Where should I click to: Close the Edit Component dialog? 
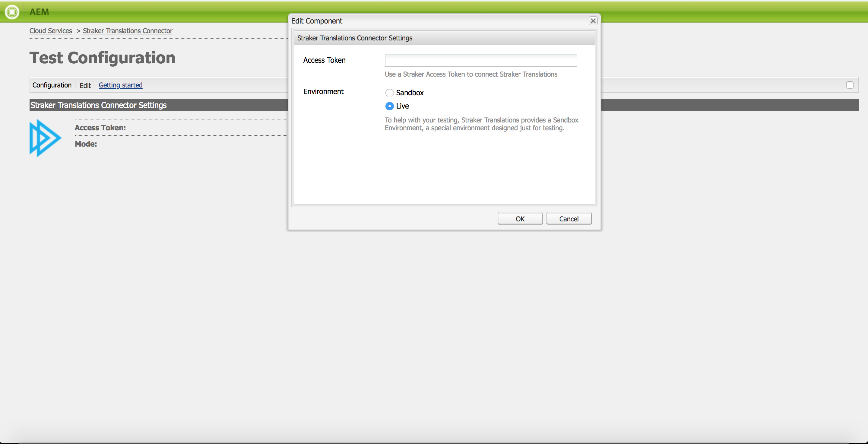click(x=593, y=21)
